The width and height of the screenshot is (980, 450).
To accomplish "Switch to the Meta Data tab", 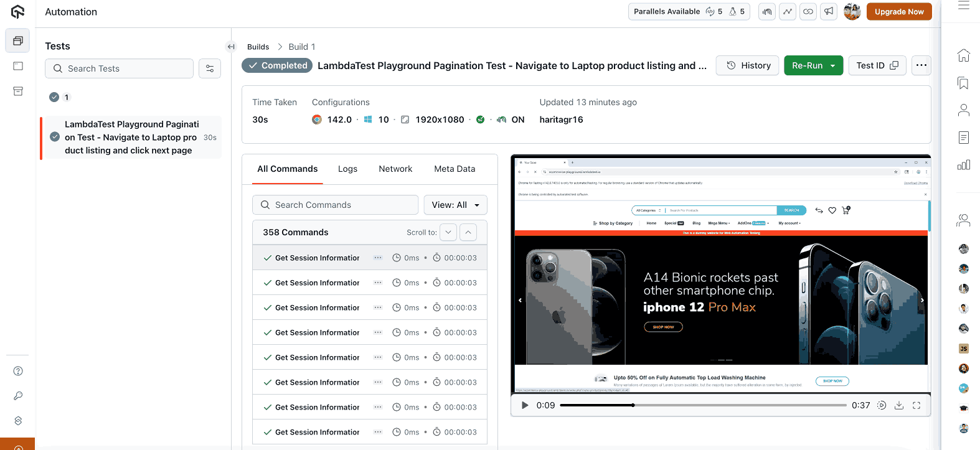I will click(x=455, y=169).
